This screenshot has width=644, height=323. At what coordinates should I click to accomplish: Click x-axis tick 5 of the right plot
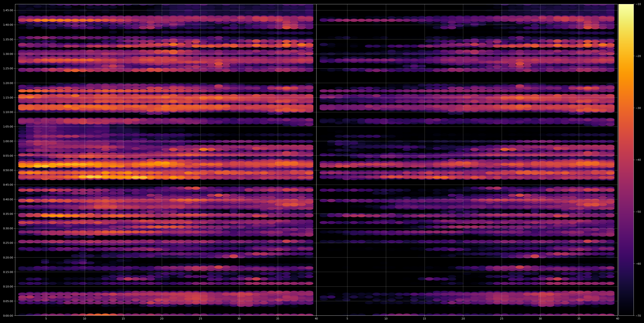tap(347, 319)
